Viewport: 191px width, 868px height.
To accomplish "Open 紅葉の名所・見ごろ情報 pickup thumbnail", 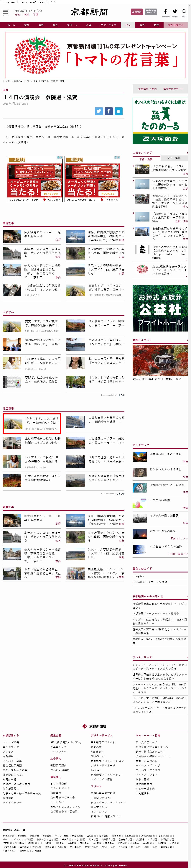I will point(139,457).
